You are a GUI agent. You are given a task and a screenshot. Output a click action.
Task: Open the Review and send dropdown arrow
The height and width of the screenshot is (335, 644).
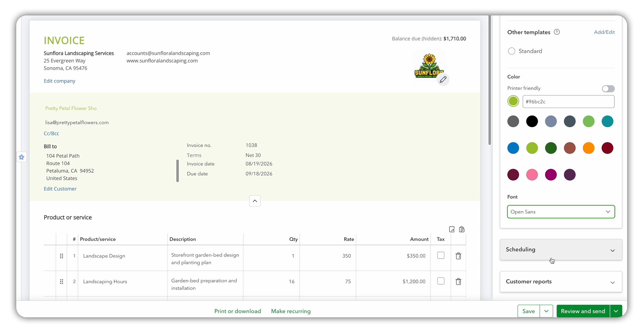(x=616, y=311)
